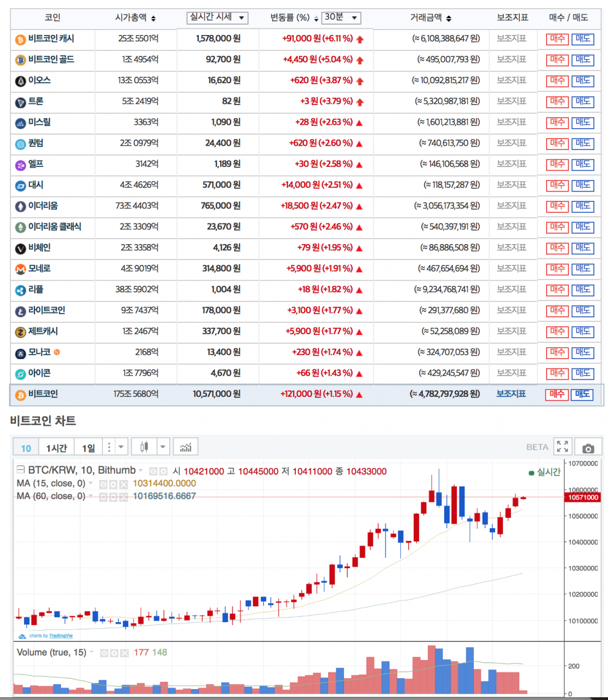Viewport: 608px width, 700px height.
Task: Click the candlestick chart style icon
Action: [144, 447]
